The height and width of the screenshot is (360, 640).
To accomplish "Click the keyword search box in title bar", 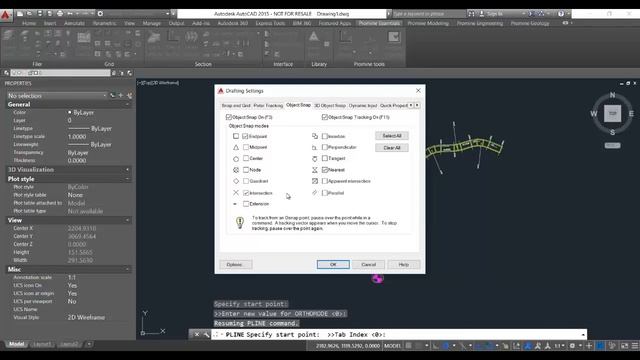I will pyautogui.click(x=429, y=13).
